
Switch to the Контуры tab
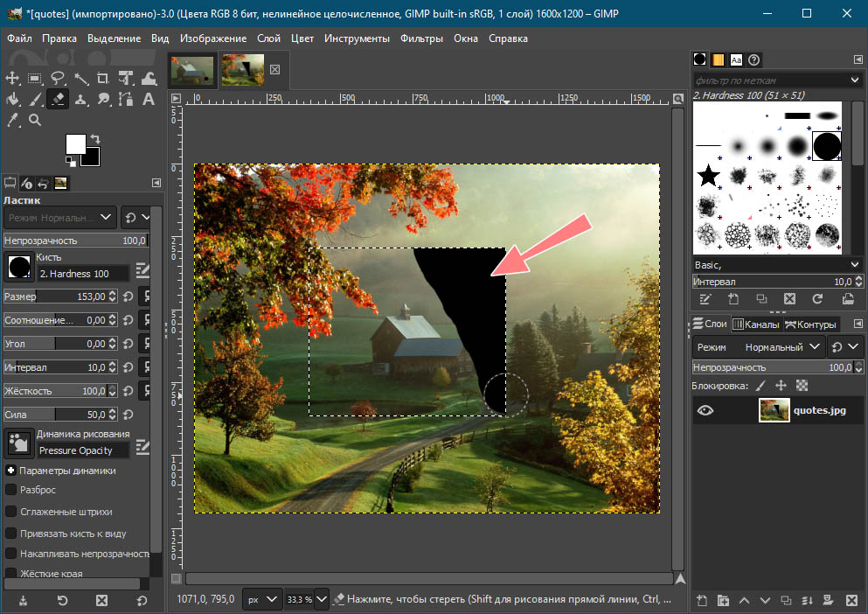tap(811, 324)
